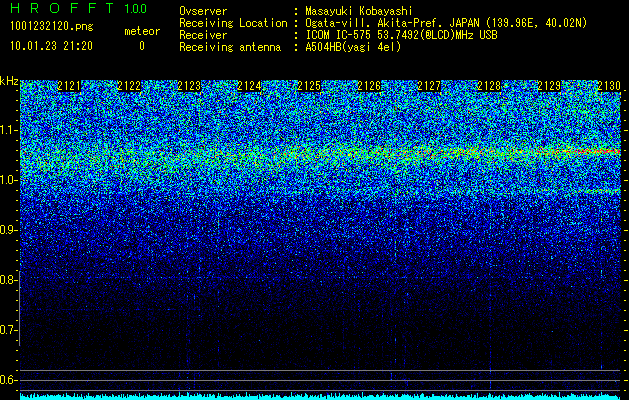Image resolution: width=629 pixels, height=400 pixels.
Task: Click the 2125 time marker
Action: 309,86
